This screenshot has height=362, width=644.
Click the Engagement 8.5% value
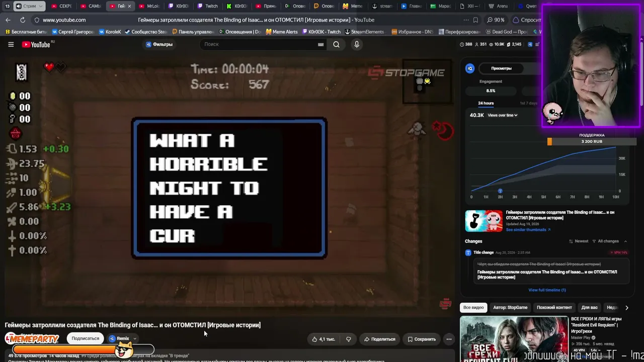point(491,90)
